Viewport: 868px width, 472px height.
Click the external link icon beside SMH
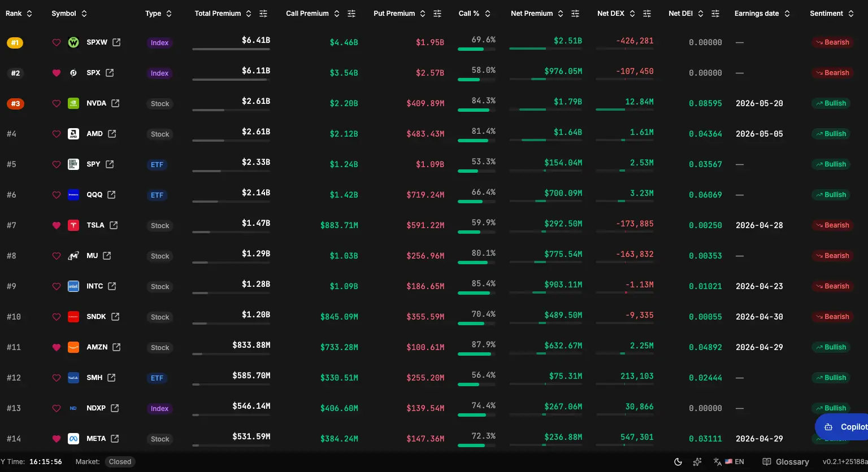111,378
